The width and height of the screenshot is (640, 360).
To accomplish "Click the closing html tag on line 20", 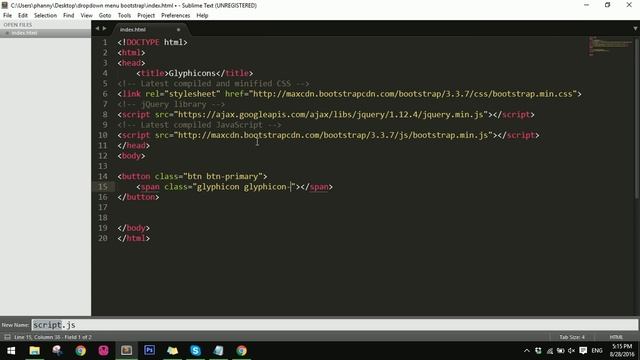I will [x=133, y=238].
